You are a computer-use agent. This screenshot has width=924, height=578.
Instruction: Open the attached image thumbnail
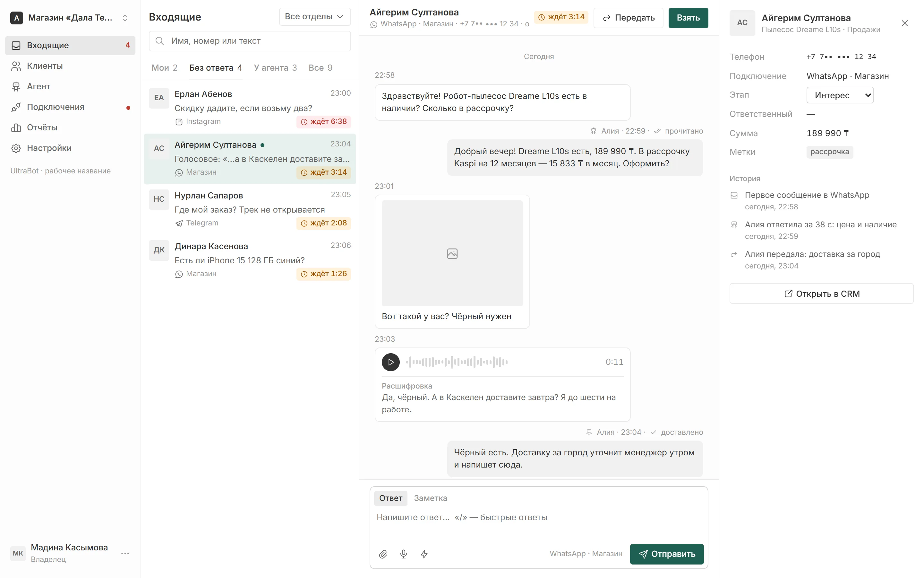[452, 253]
